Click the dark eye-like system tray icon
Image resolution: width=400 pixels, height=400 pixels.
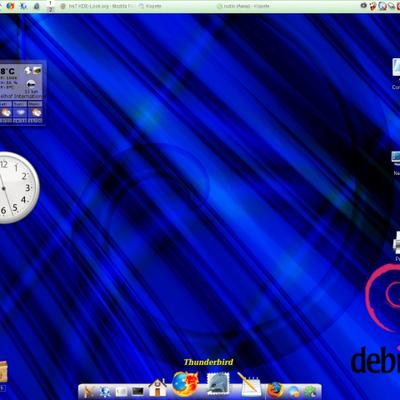(x=363, y=6)
